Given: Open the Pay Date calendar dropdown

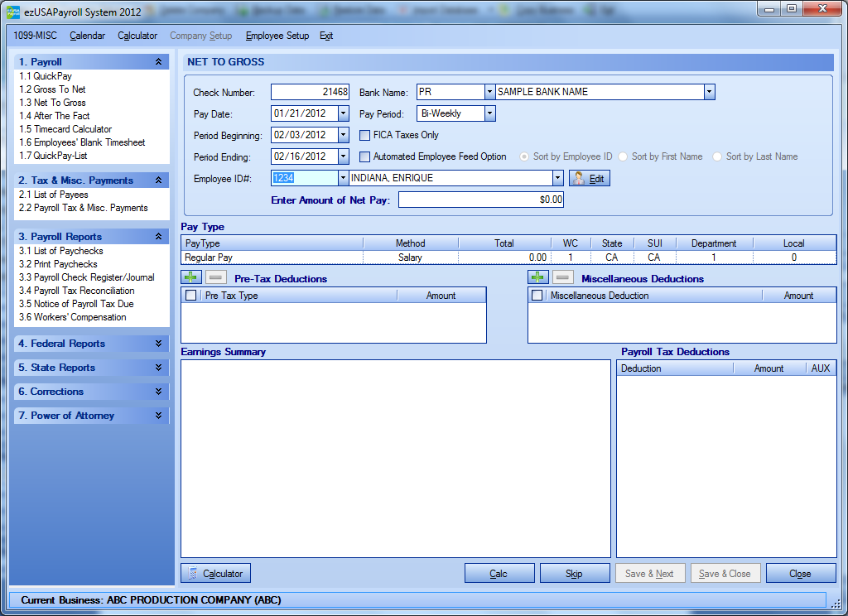Looking at the screenshot, I should (x=344, y=113).
